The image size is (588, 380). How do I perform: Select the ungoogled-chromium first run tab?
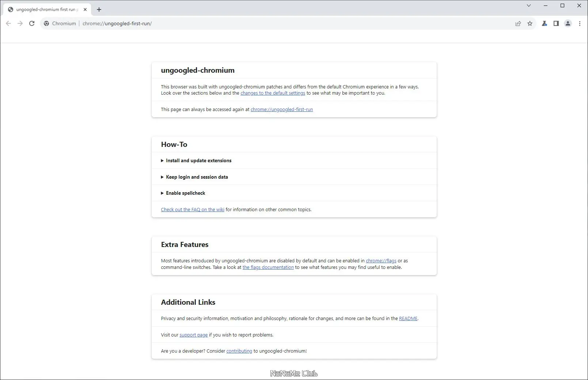[46, 9]
